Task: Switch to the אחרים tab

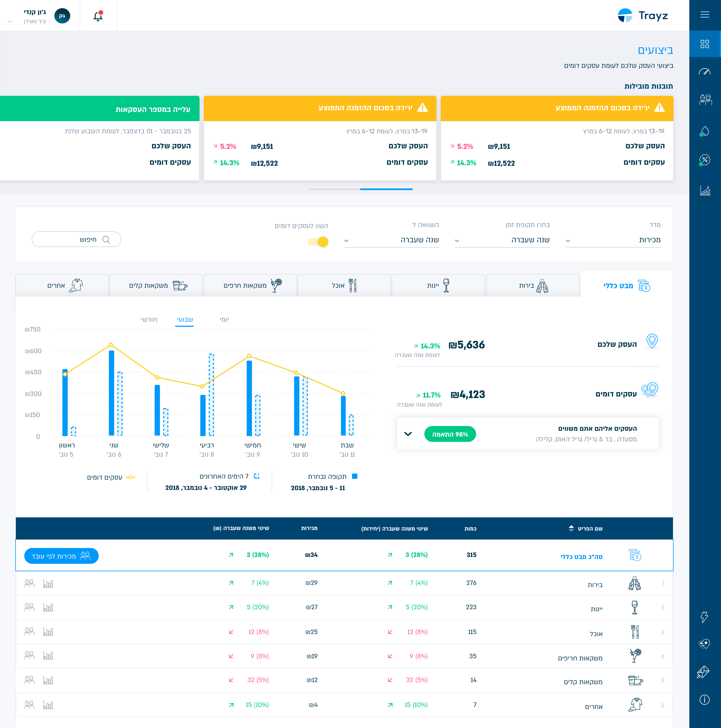Action: (62, 286)
